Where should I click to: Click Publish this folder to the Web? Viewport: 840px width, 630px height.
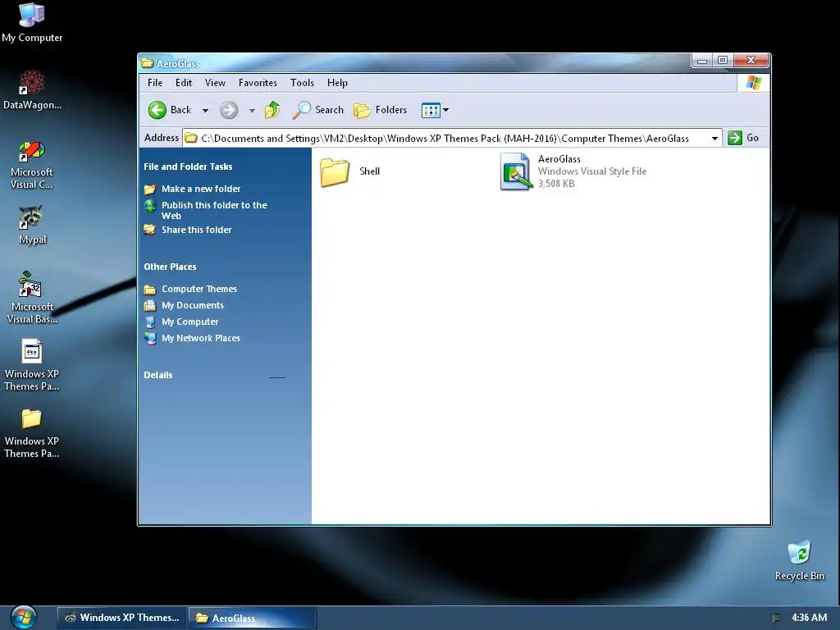tap(214, 210)
